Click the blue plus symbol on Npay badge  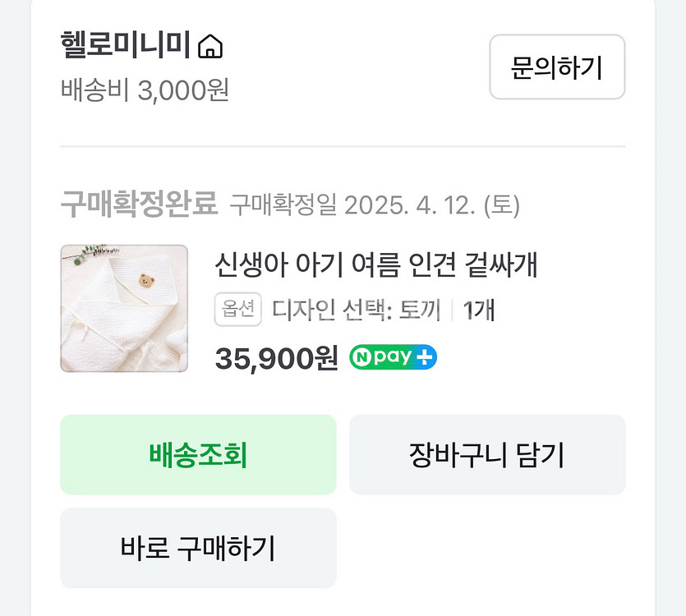(425, 357)
